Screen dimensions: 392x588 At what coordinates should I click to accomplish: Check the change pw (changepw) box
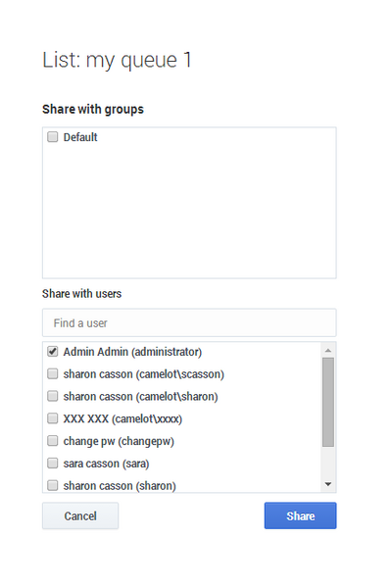click(53, 441)
